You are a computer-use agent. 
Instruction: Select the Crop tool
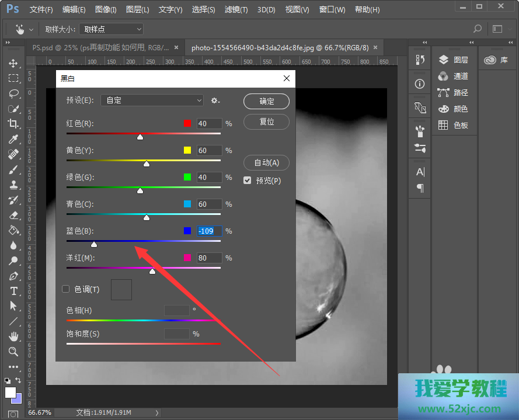pyautogui.click(x=13, y=124)
